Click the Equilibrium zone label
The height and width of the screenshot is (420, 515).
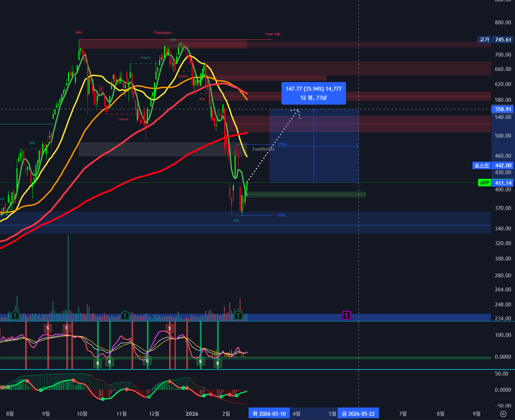coord(263,149)
